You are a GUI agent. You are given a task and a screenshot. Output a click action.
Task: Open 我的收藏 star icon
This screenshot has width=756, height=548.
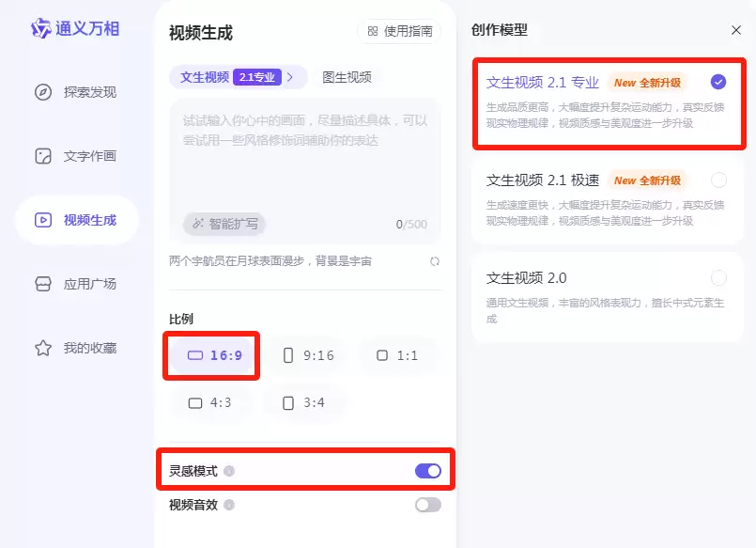click(x=42, y=347)
